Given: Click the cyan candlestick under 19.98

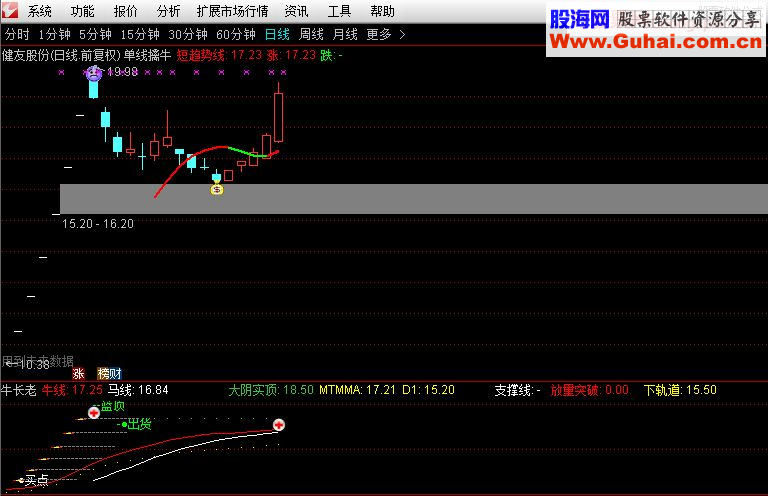Looking at the screenshot, I should [x=93, y=90].
